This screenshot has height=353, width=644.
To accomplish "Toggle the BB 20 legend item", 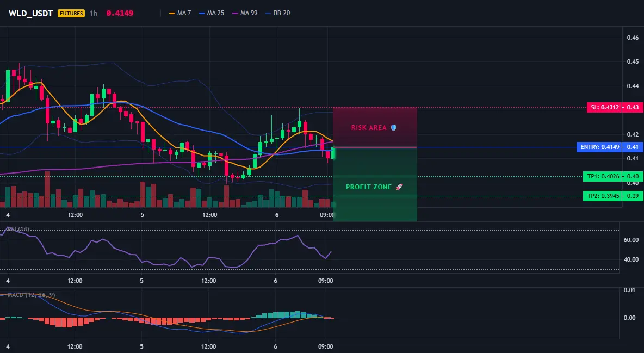I will [277, 13].
